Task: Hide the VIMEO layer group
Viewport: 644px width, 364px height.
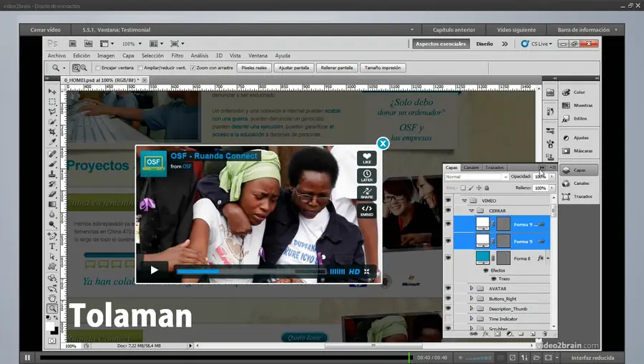Action: click(x=449, y=201)
